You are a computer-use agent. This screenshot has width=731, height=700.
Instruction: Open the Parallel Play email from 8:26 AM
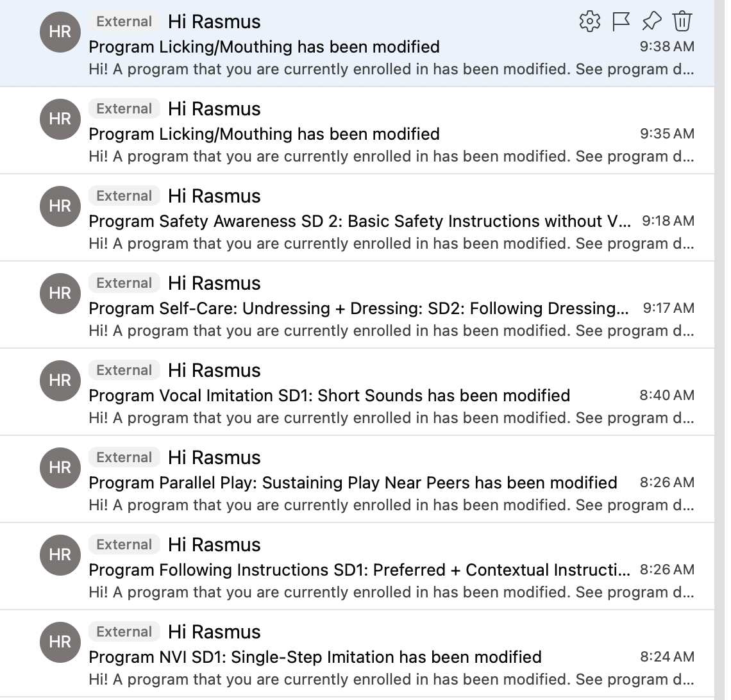click(357, 479)
